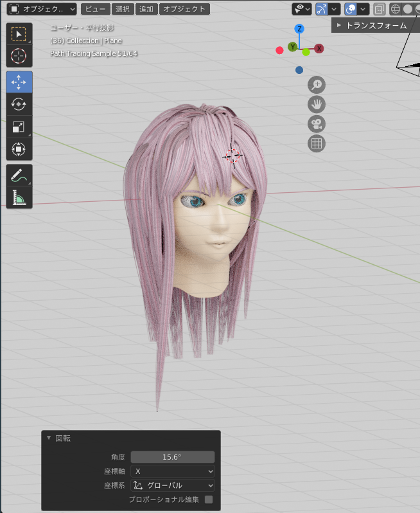Open the ビュー menu
This screenshot has width=420, height=513.
click(96, 9)
